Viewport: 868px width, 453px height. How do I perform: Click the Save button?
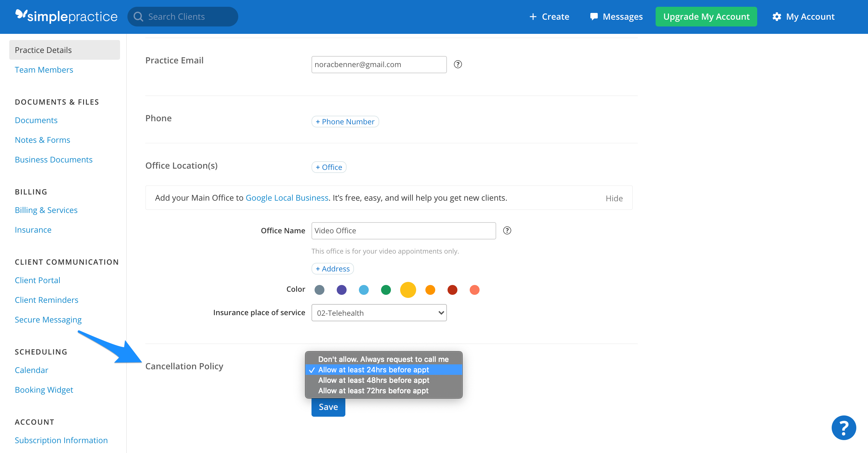pyautogui.click(x=328, y=407)
